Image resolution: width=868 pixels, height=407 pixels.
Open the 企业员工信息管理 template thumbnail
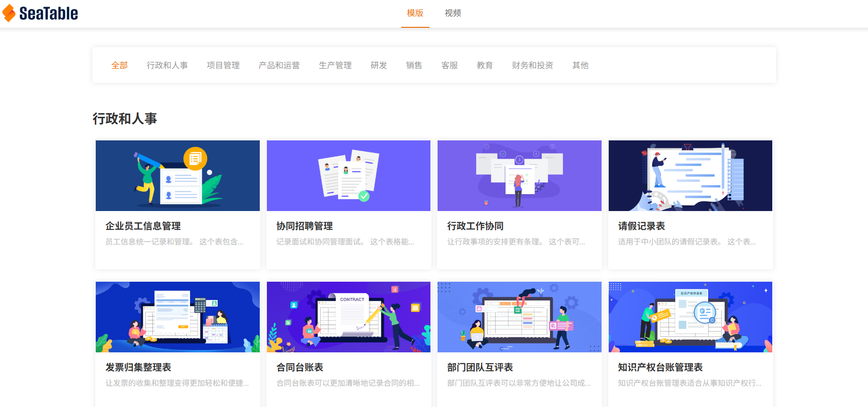178,176
